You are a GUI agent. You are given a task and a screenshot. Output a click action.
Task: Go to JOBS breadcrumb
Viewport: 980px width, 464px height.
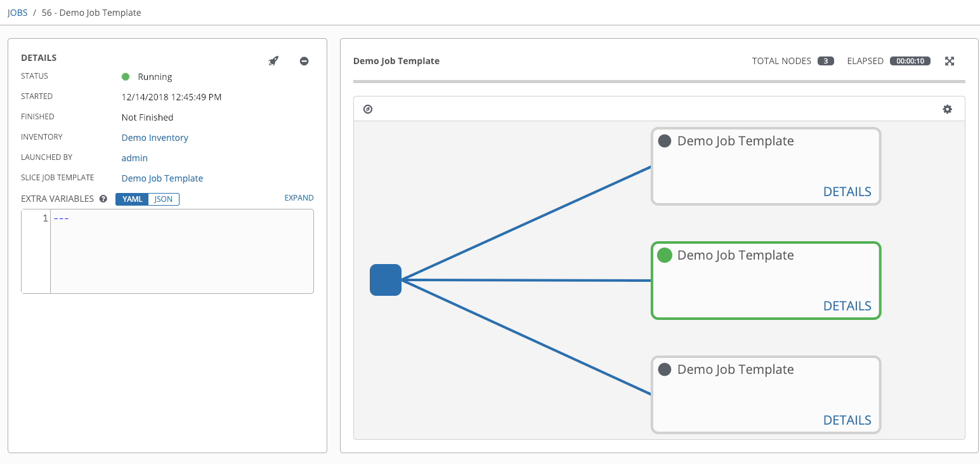point(18,13)
